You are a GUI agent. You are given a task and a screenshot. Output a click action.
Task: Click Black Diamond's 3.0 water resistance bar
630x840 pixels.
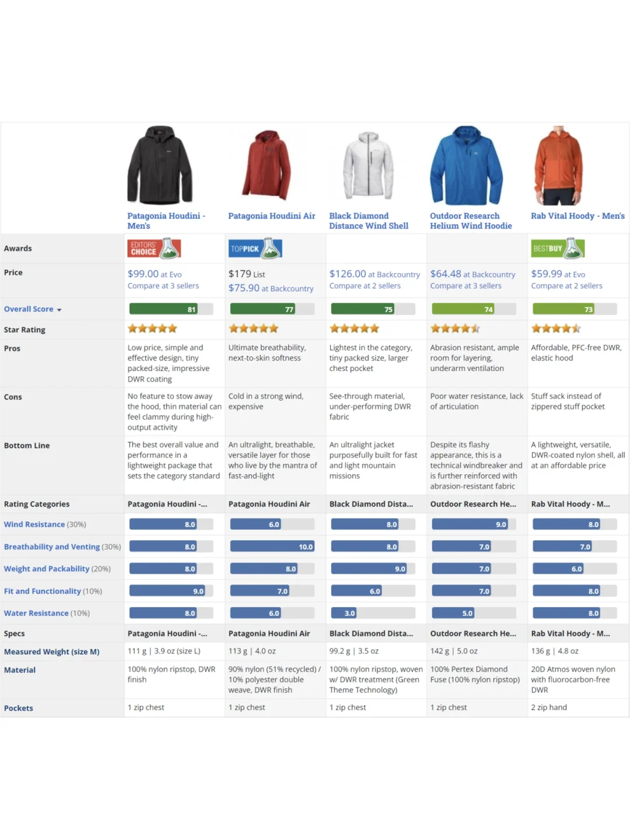tap(373, 613)
